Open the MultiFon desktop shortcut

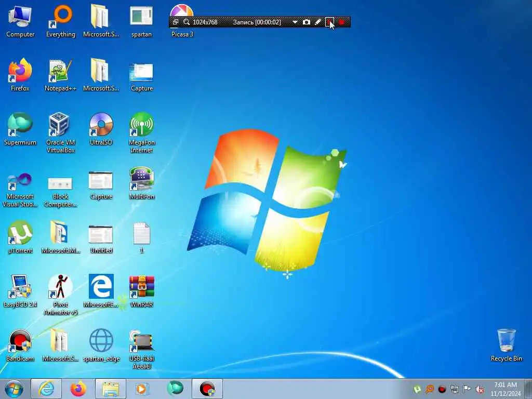point(141,183)
